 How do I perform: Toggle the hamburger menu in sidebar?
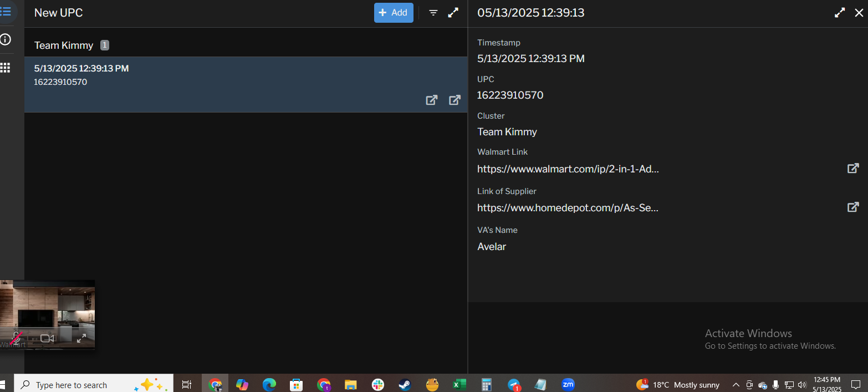point(6,11)
